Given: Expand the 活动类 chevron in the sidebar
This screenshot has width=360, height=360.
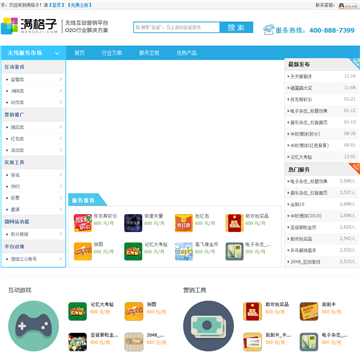Looking at the screenshot, I should tap(61, 150).
